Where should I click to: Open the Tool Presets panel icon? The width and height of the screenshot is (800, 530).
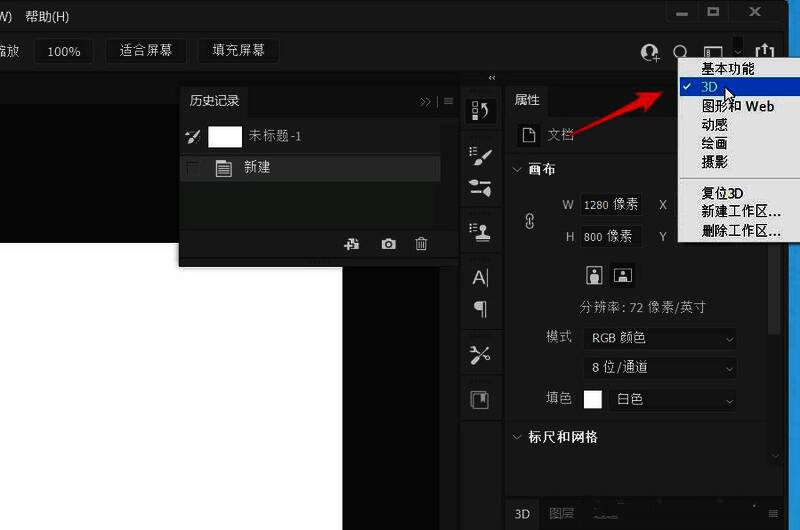pyautogui.click(x=480, y=355)
